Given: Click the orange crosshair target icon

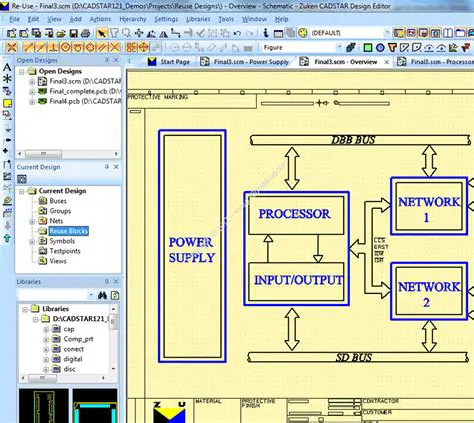Looking at the screenshot, I should point(144,47).
